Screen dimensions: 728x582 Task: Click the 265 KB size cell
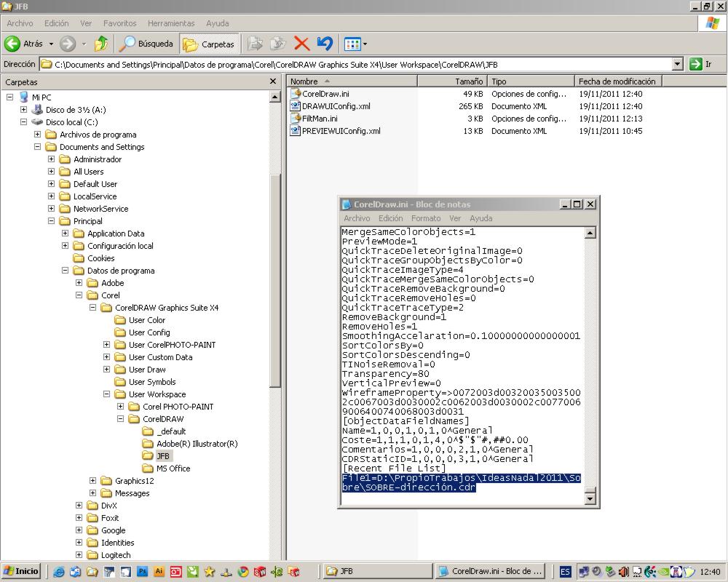click(471, 105)
